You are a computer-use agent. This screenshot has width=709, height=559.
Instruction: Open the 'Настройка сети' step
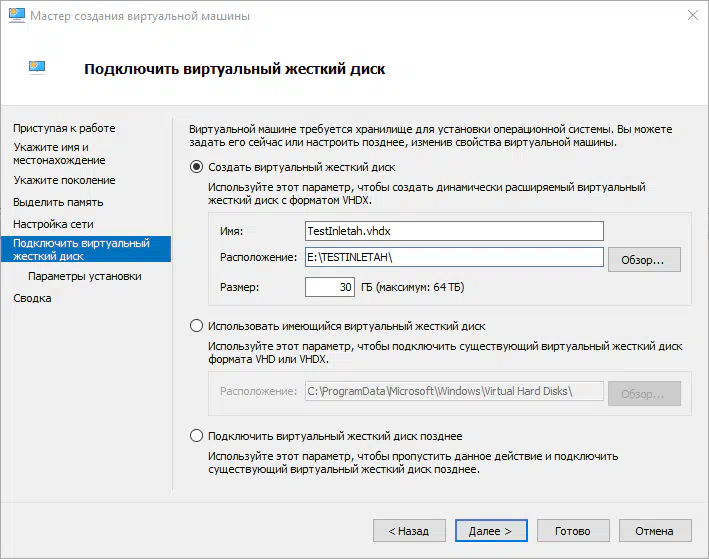(53, 224)
